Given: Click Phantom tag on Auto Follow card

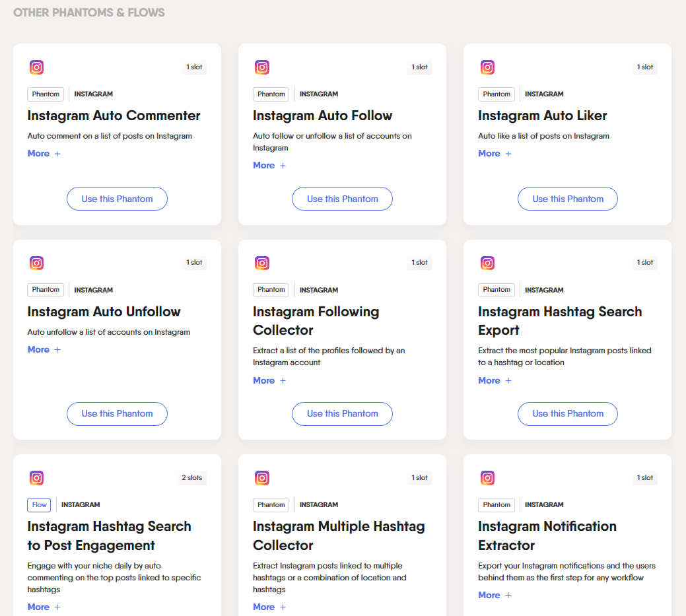Looking at the screenshot, I should tap(271, 94).
